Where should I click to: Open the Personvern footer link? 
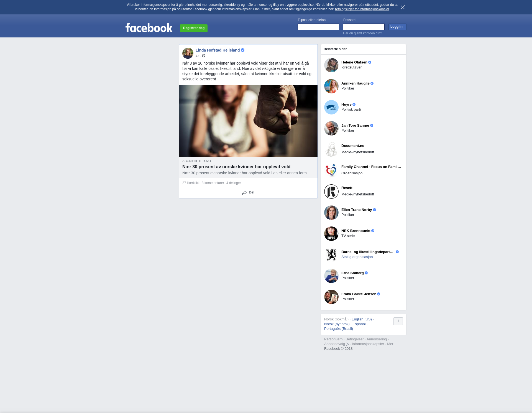(333, 339)
